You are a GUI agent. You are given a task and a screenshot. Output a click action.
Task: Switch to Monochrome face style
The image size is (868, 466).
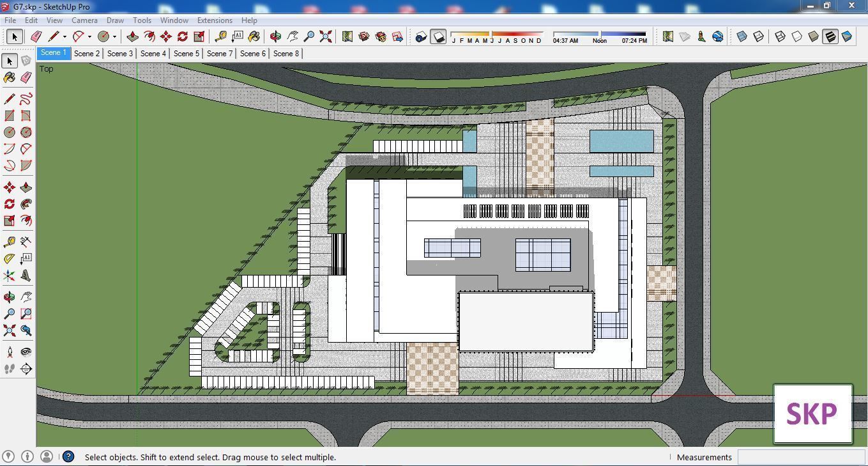click(x=847, y=36)
